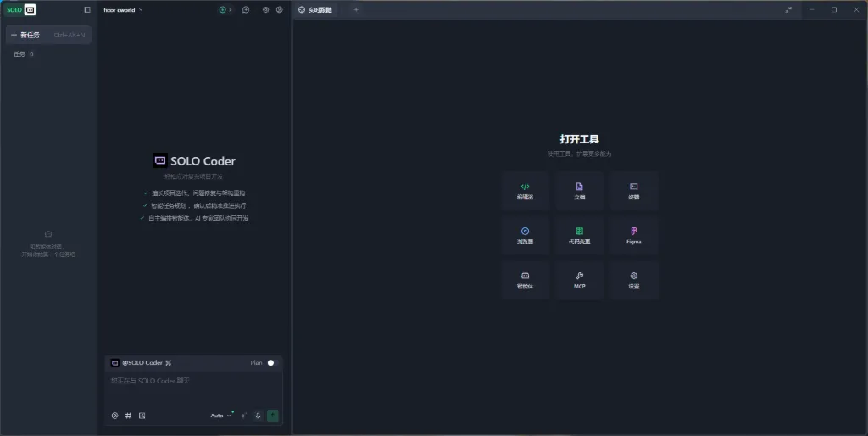868x436 pixels.
Task: Open the 编辑器 code editor tool
Action: pos(525,191)
